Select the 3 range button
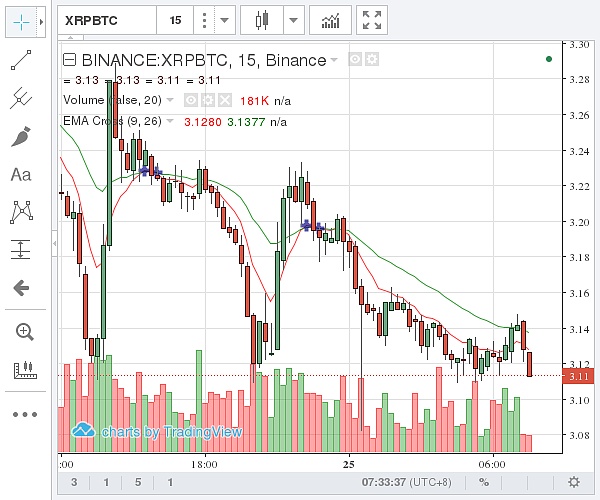 point(74,482)
